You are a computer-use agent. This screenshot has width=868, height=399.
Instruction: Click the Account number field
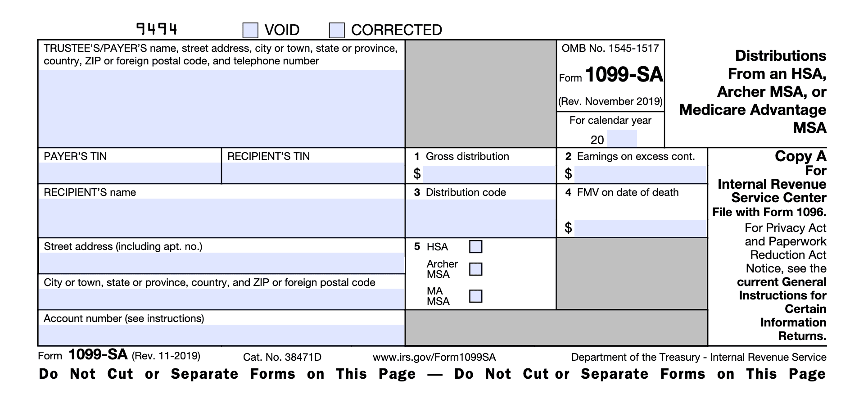(x=222, y=335)
